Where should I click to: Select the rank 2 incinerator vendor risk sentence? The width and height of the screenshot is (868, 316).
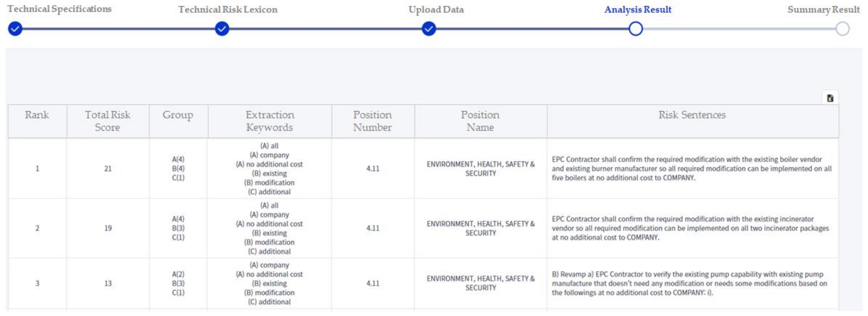coord(690,228)
